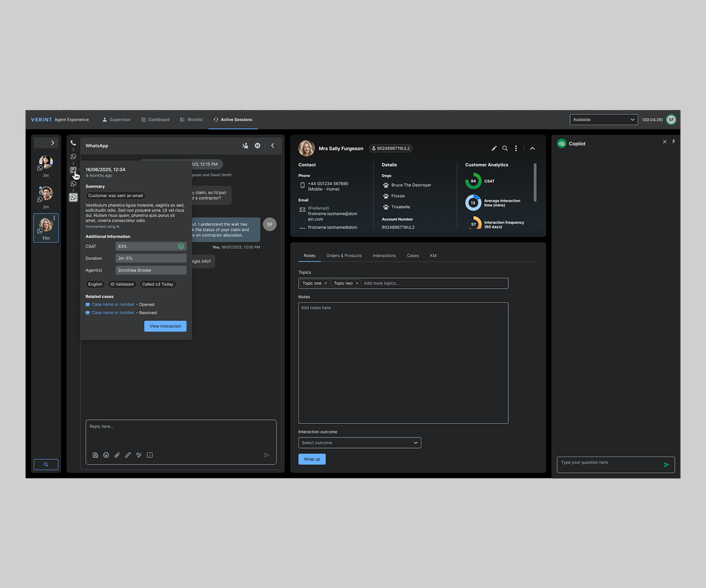Pause the WhatsApp session

[x=258, y=146]
